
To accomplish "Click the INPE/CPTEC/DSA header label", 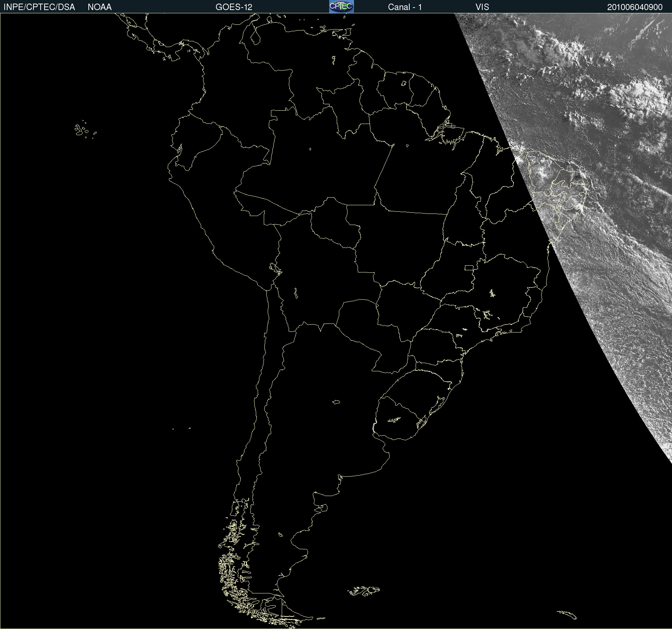I will click(39, 7).
